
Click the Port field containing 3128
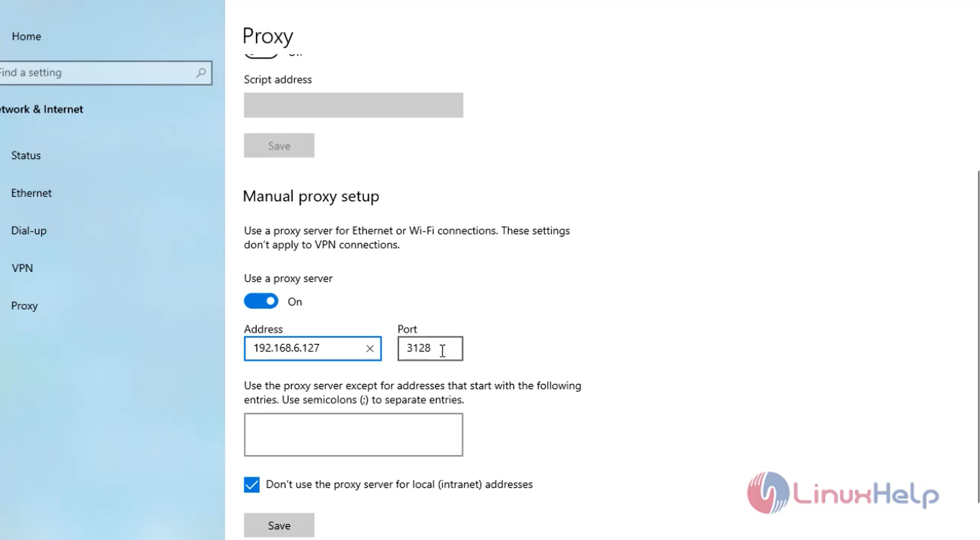click(x=430, y=348)
